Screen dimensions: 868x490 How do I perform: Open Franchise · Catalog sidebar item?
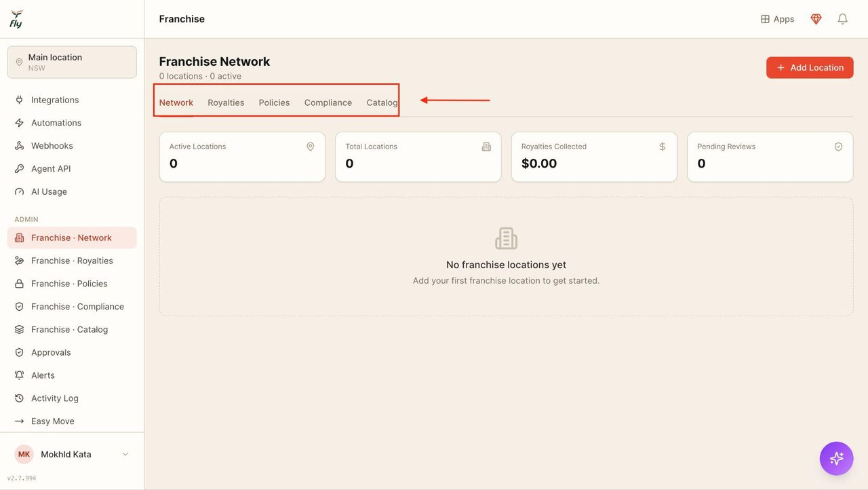tap(72, 330)
